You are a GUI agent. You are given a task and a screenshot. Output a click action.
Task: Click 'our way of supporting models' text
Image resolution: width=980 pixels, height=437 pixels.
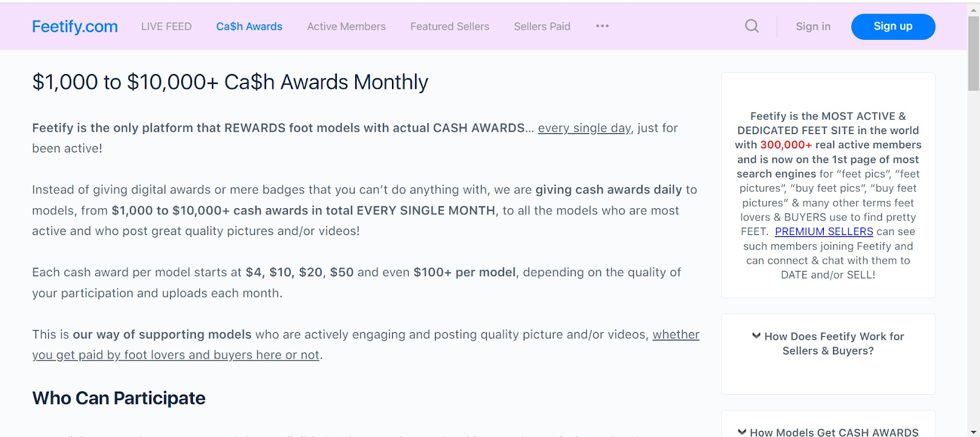pos(162,334)
